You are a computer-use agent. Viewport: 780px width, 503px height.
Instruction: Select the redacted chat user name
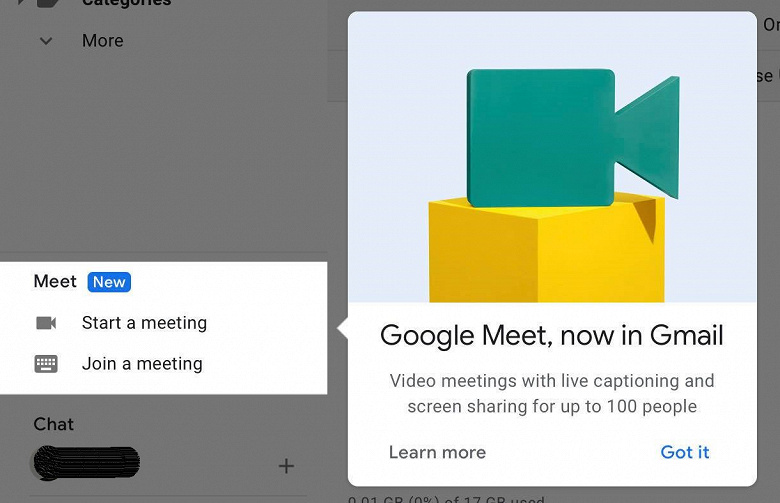point(86,463)
